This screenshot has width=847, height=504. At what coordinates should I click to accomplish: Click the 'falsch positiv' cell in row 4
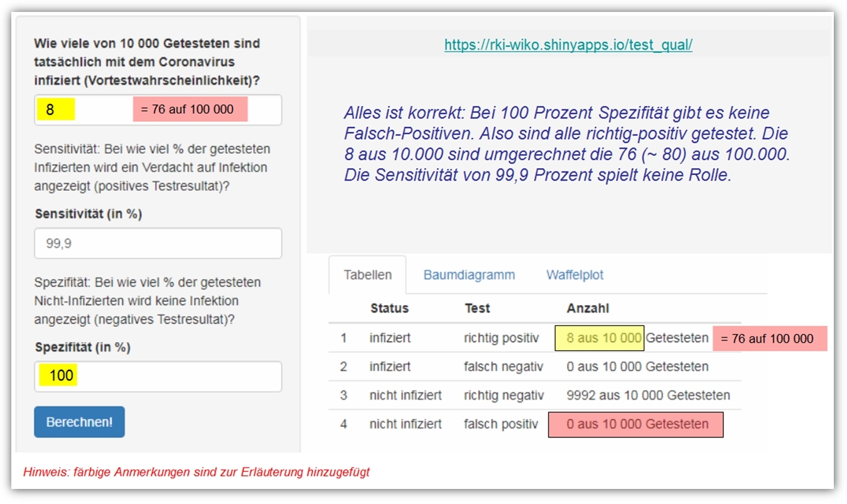tap(500, 424)
